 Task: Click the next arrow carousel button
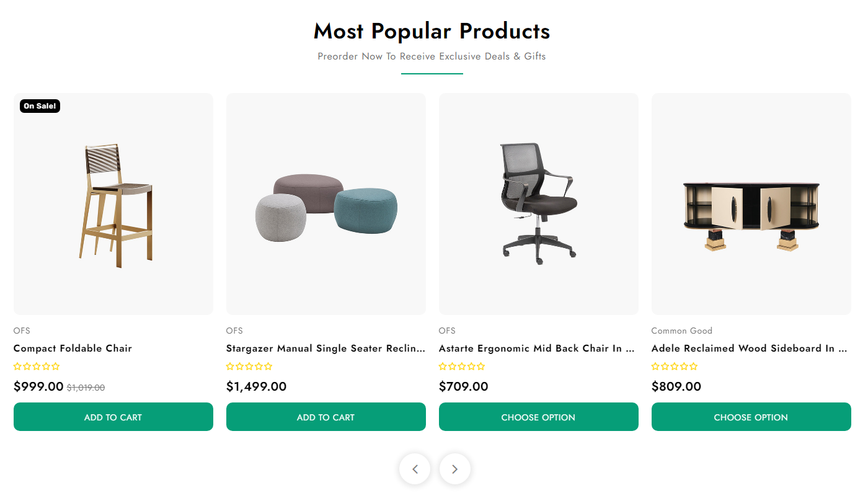pyautogui.click(x=454, y=469)
